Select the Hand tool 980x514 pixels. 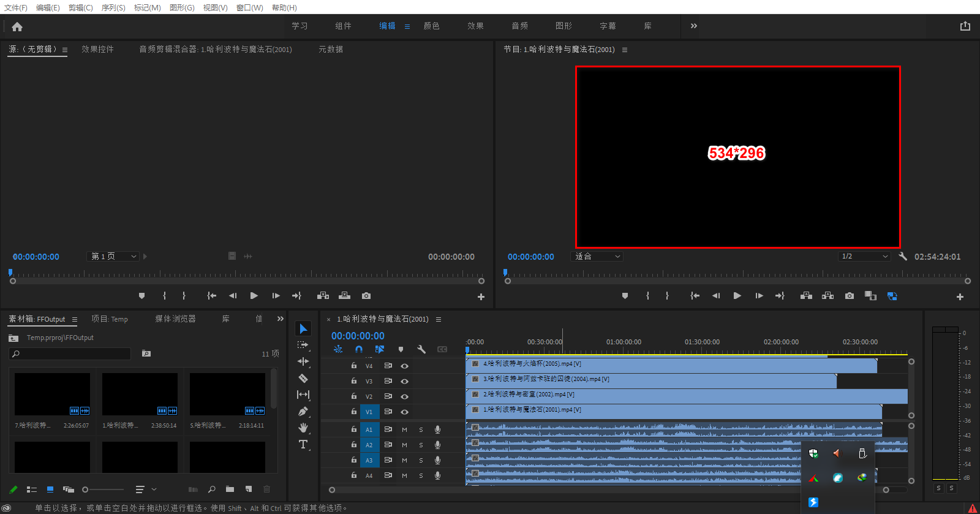tap(303, 428)
